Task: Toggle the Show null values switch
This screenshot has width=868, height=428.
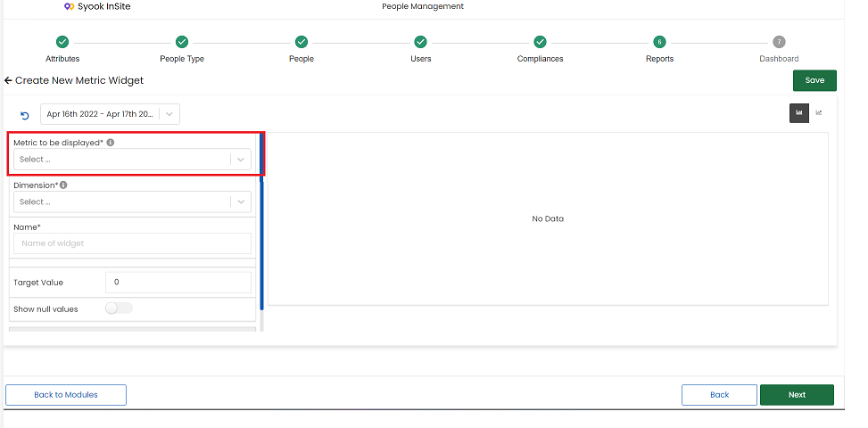Action: click(119, 309)
